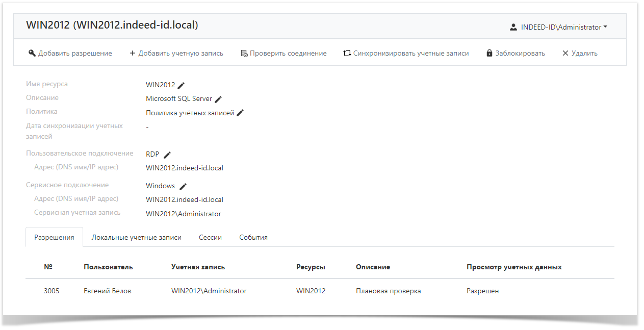Select the События tab
This screenshot has height=330, width=644.
[x=253, y=237]
